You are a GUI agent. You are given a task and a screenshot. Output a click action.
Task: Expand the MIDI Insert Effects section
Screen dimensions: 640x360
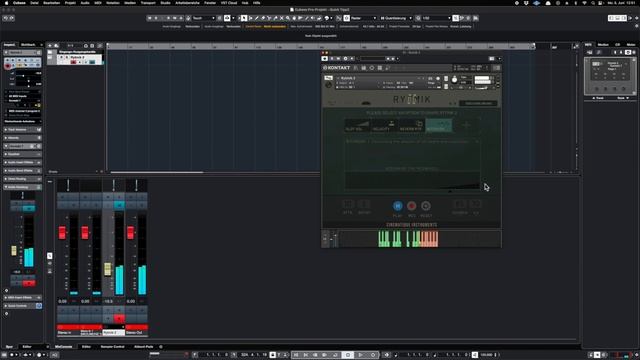point(22,298)
